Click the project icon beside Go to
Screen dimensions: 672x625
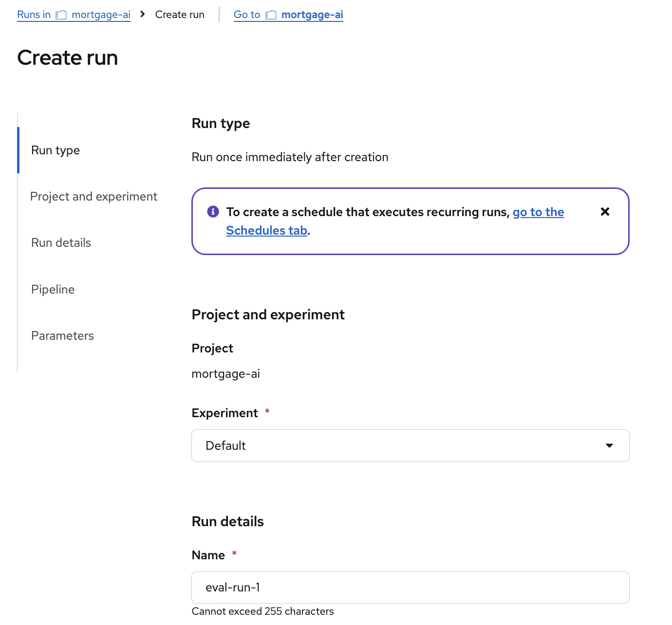point(271,15)
